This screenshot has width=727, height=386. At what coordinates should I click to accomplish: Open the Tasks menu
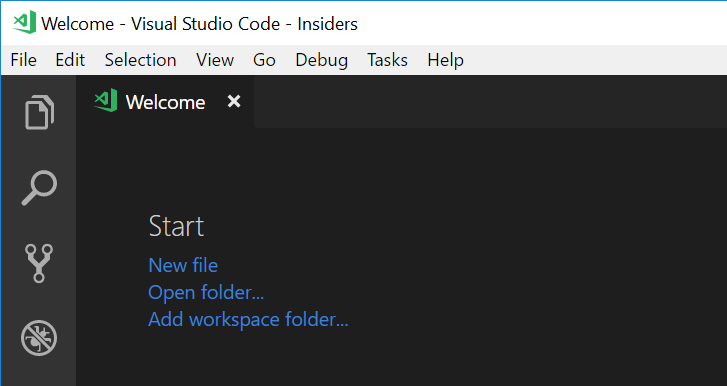(x=388, y=60)
